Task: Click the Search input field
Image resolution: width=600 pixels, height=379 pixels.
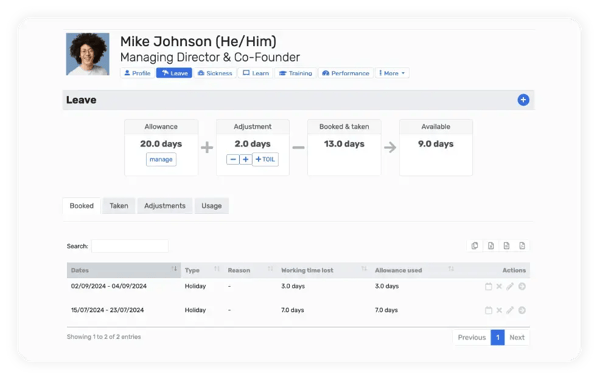Action: pos(130,246)
